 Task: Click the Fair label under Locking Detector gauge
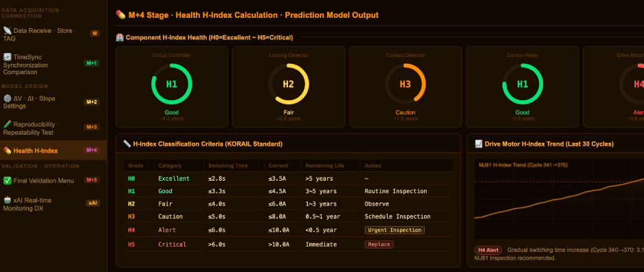pos(288,113)
